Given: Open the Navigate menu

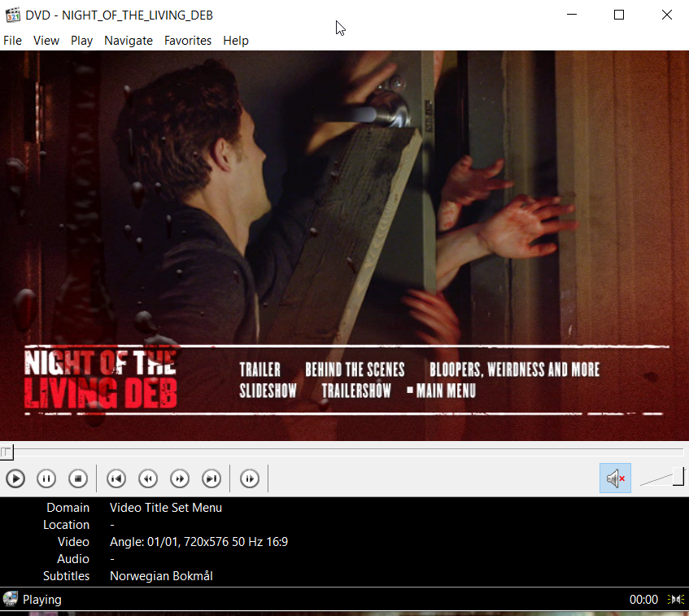Looking at the screenshot, I should pos(129,41).
